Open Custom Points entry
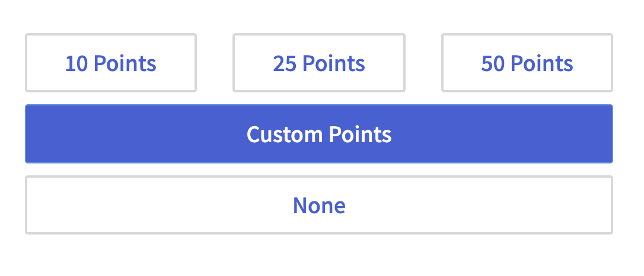Viewport: 644px width, 276px height. (x=319, y=134)
